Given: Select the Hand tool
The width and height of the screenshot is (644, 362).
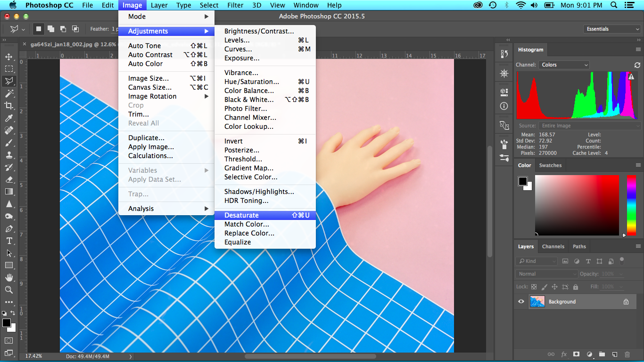Looking at the screenshot, I should pyautogui.click(x=9, y=278).
